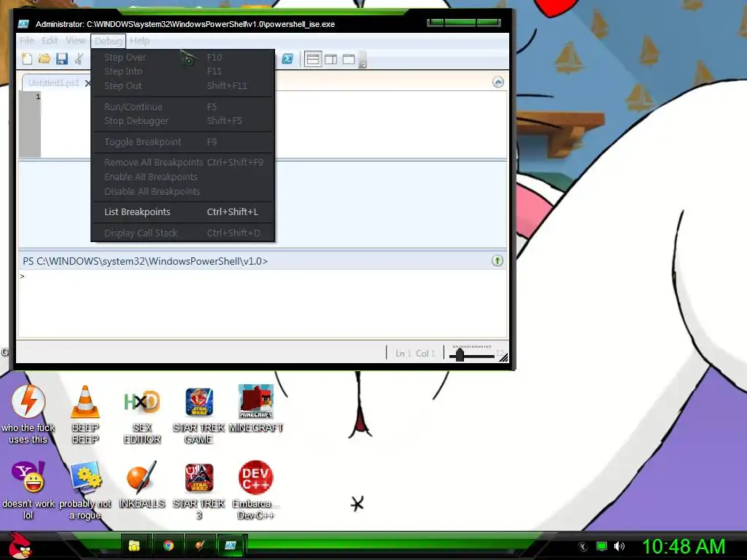Adjust the zoom slider handle
The height and width of the screenshot is (560, 747).
(x=460, y=354)
